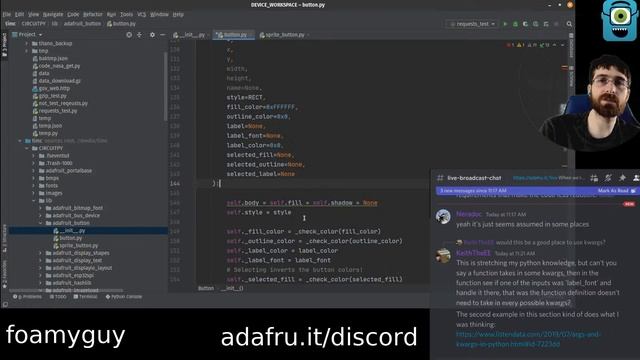Viewport: 640px width, 360px height.
Task: Collapse the CIRCUITPY folder
Action: coord(27,148)
